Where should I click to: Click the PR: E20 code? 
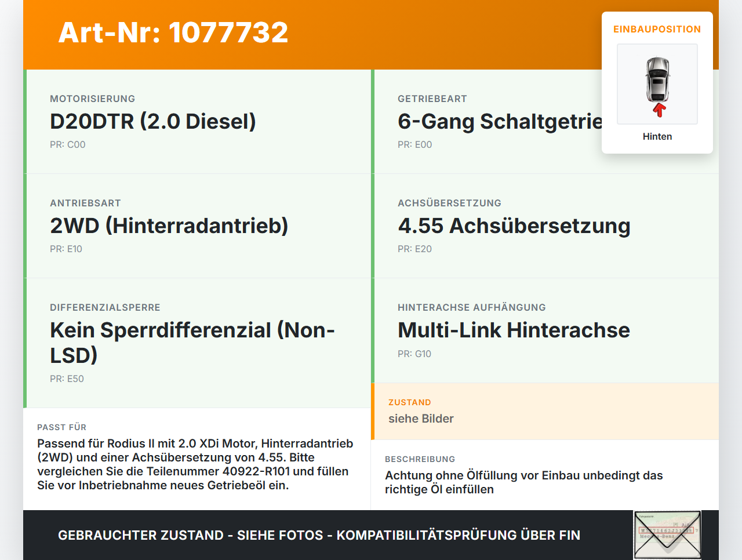point(415,249)
